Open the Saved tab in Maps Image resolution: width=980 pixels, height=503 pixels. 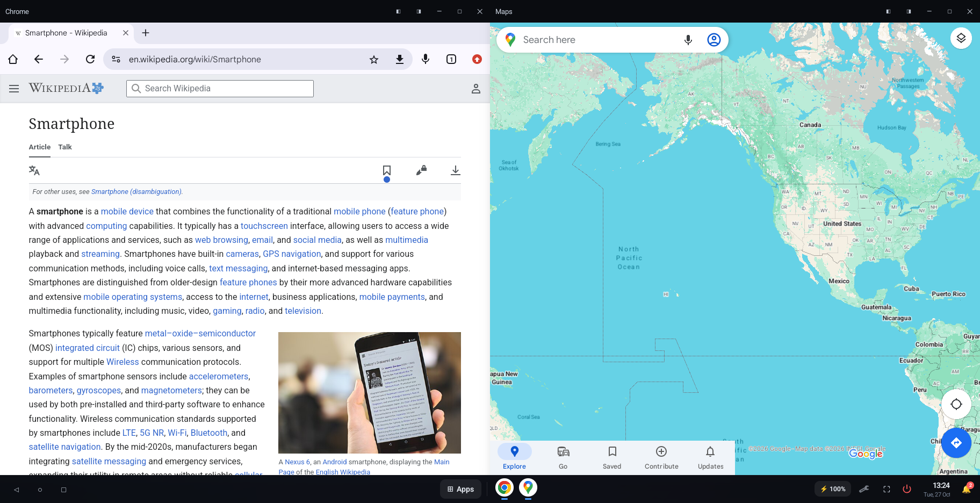[612, 458]
